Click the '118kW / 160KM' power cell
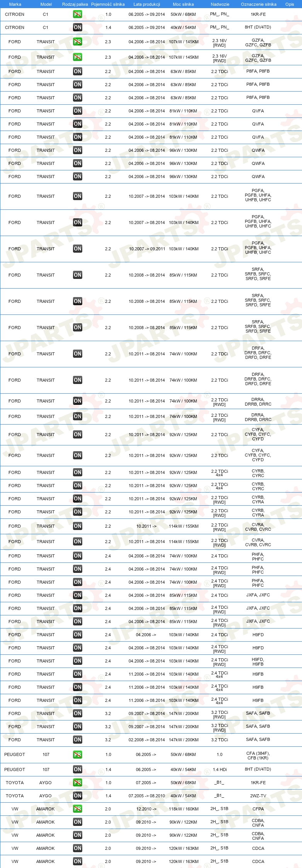302x868 pixels. click(183, 809)
